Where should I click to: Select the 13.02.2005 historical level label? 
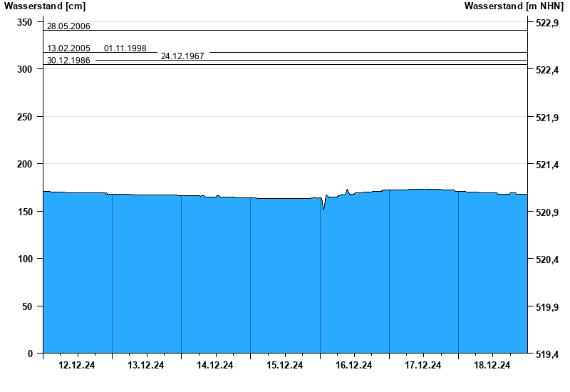68,48
